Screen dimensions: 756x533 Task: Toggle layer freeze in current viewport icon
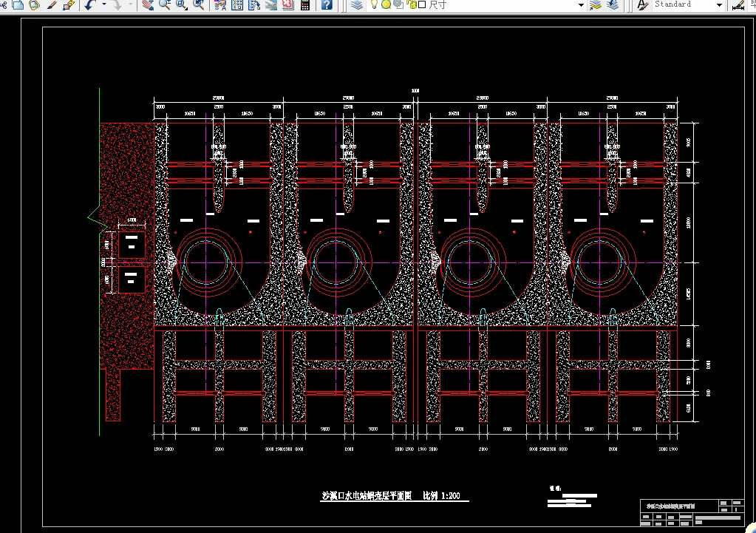pos(398,4)
